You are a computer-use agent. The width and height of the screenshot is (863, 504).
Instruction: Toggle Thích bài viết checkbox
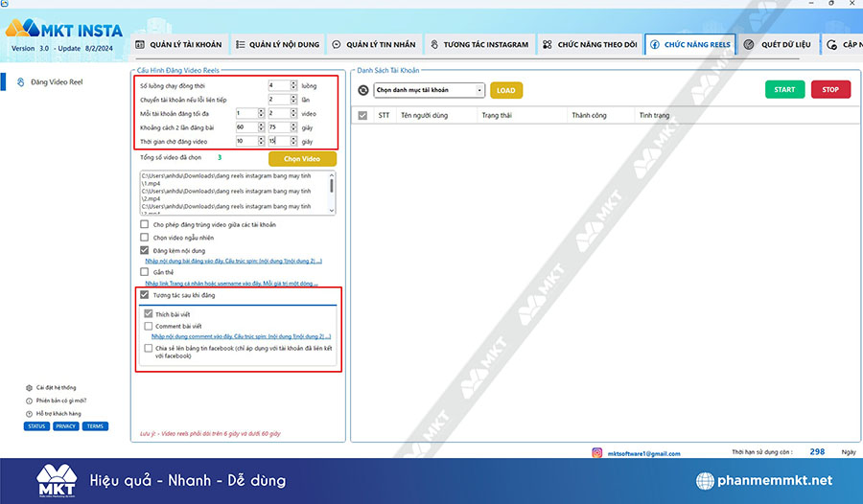pyautogui.click(x=148, y=314)
